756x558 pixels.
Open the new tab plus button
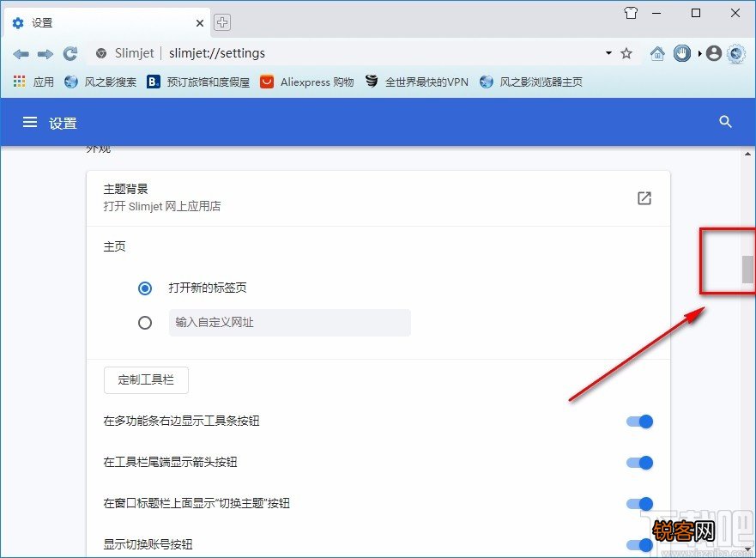point(221,22)
